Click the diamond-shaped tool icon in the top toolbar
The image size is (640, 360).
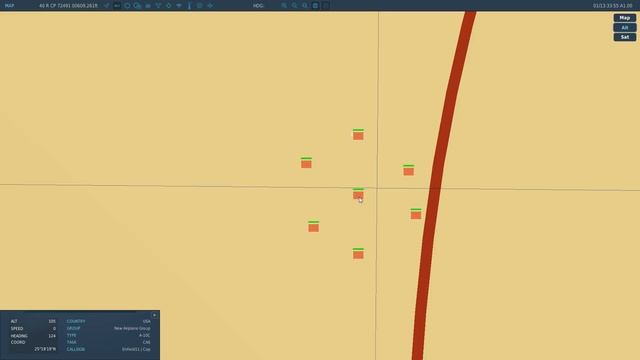[169, 6]
